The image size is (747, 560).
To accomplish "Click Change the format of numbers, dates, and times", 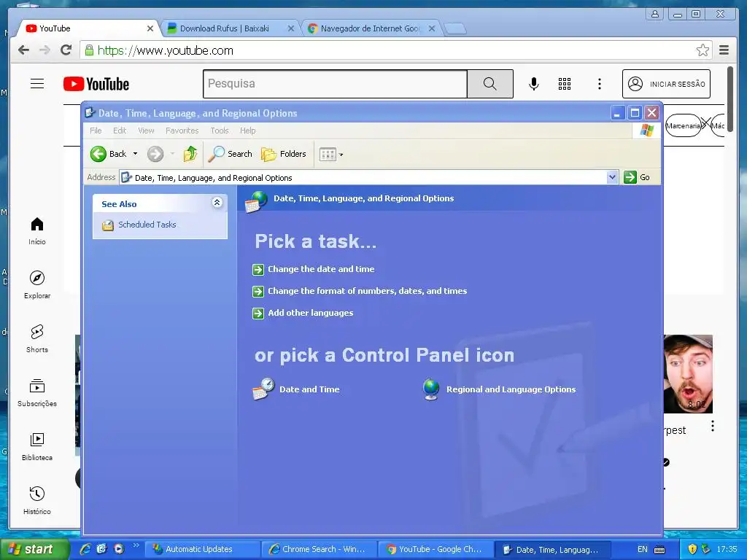I will pos(368,291).
